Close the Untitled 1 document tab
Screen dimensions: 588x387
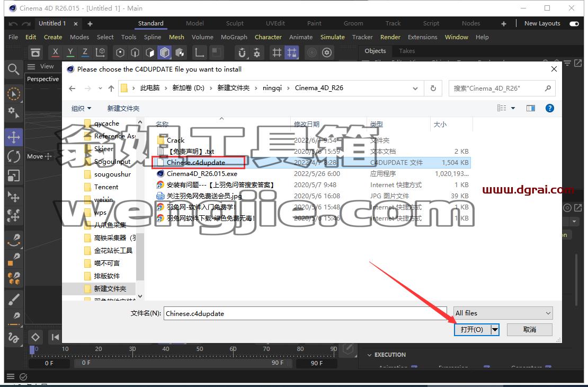pyautogui.click(x=76, y=24)
